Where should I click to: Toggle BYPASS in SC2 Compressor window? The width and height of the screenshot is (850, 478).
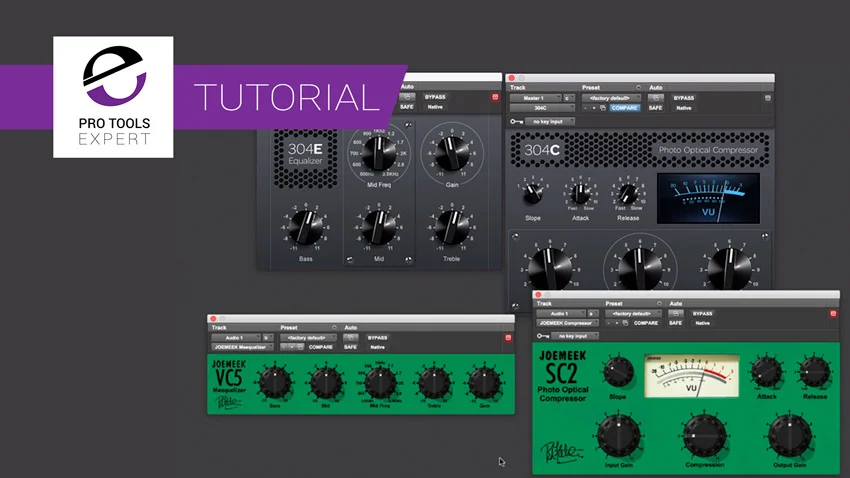(x=703, y=314)
